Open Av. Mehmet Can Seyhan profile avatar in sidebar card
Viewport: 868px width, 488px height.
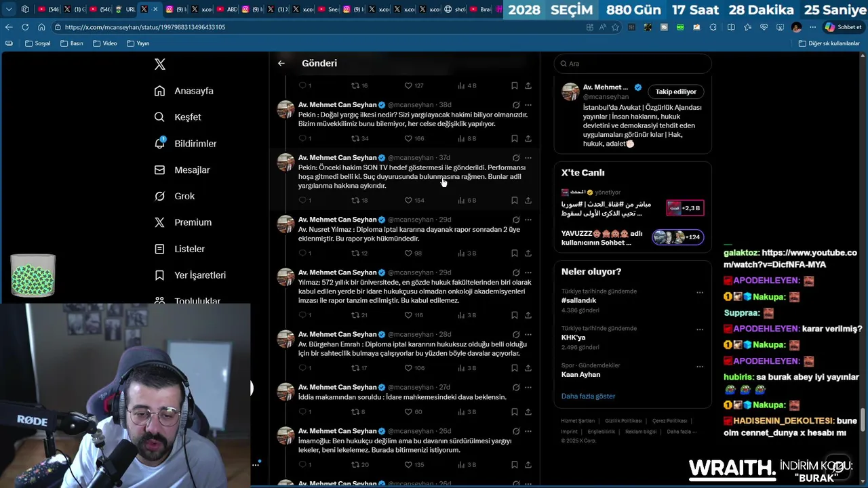(x=570, y=92)
